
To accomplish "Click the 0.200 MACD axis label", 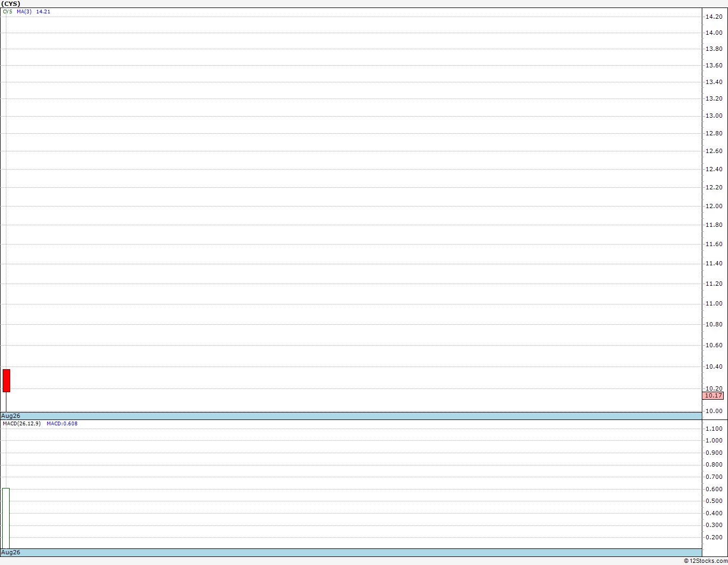I will click(714, 537).
